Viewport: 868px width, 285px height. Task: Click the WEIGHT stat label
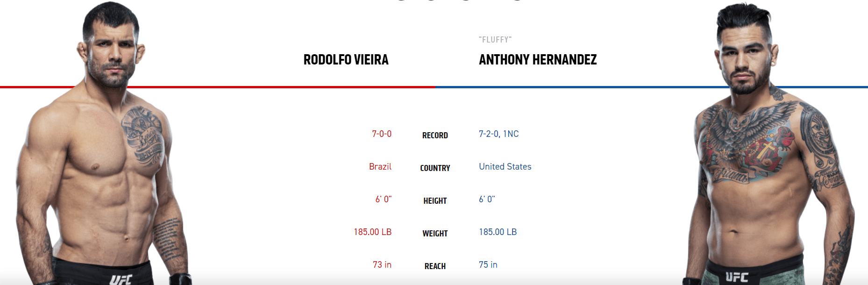(x=435, y=234)
